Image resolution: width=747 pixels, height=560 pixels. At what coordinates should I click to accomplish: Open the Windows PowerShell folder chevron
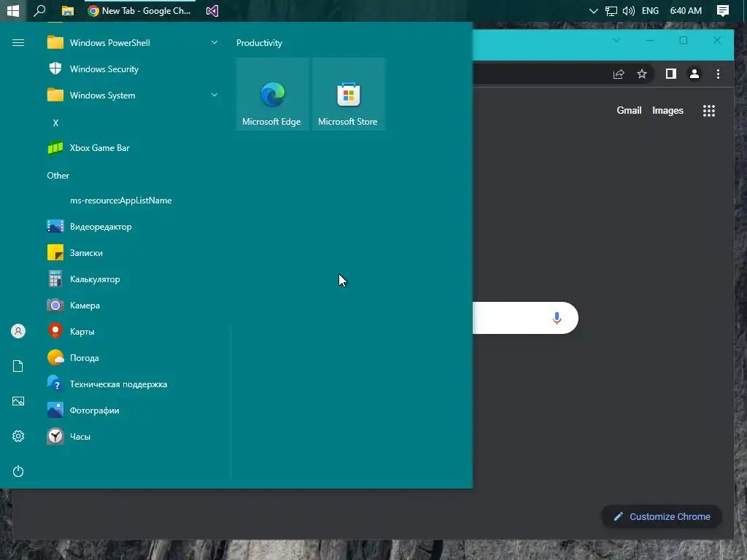click(x=214, y=42)
